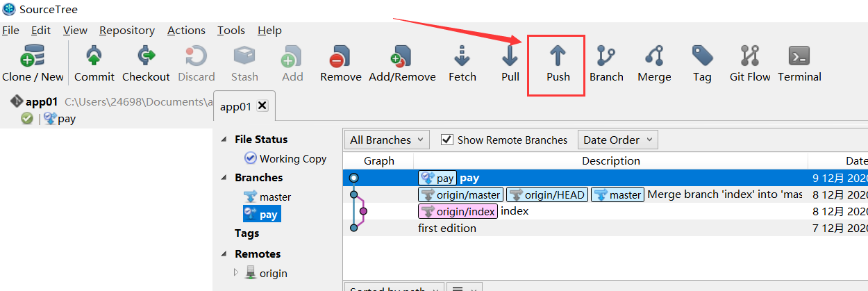Screen dimensions: 868x291
Task: Select the 'pay' commit row
Action: click(x=606, y=178)
